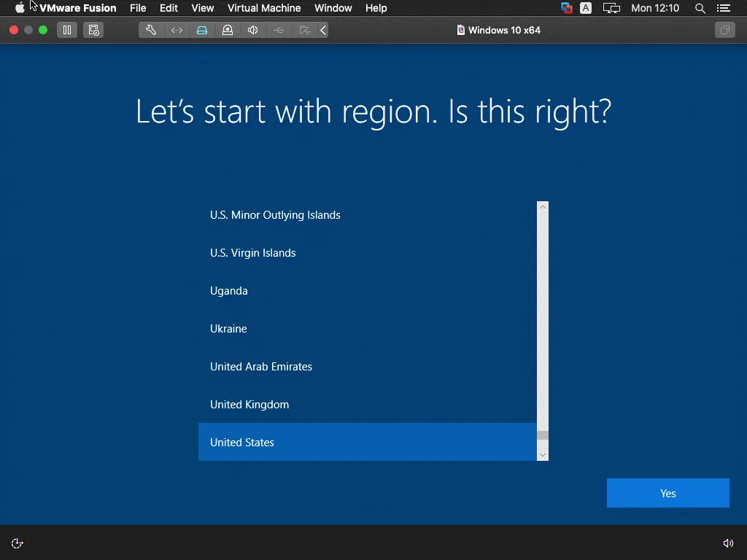Open the Virtual Machine menu

point(264,8)
